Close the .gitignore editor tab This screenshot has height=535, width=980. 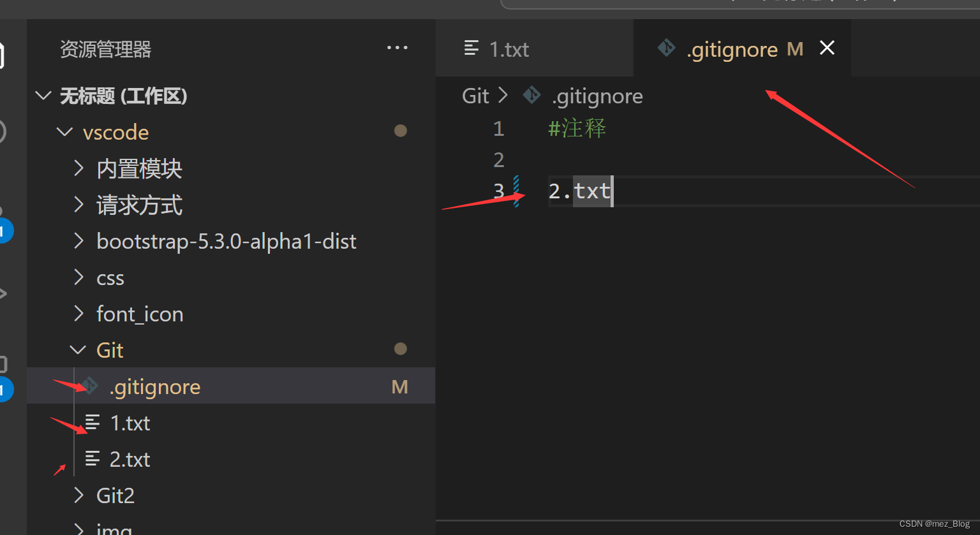tap(827, 48)
